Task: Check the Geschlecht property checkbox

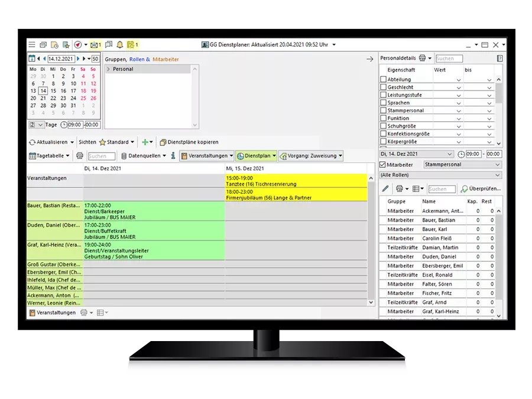Action: pyautogui.click(x=382, y=87)
